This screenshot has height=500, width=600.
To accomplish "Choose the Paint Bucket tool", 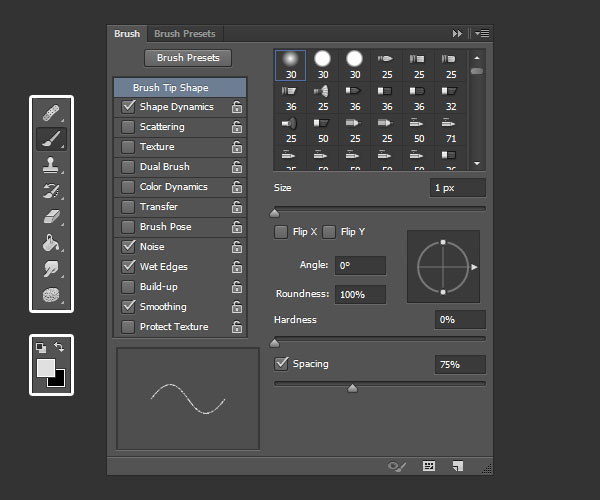I will pyautogui.click(x=51, y=243).
